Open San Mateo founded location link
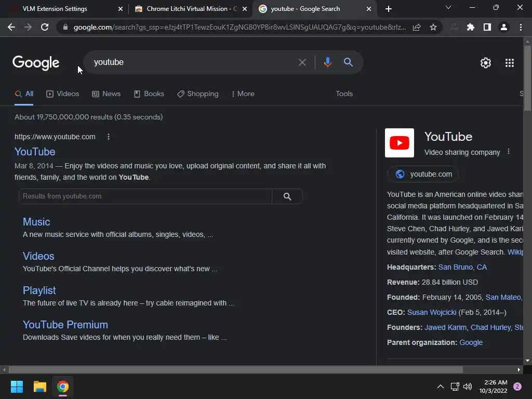Screen dimensions: 532x399 [x=504, y=298]
